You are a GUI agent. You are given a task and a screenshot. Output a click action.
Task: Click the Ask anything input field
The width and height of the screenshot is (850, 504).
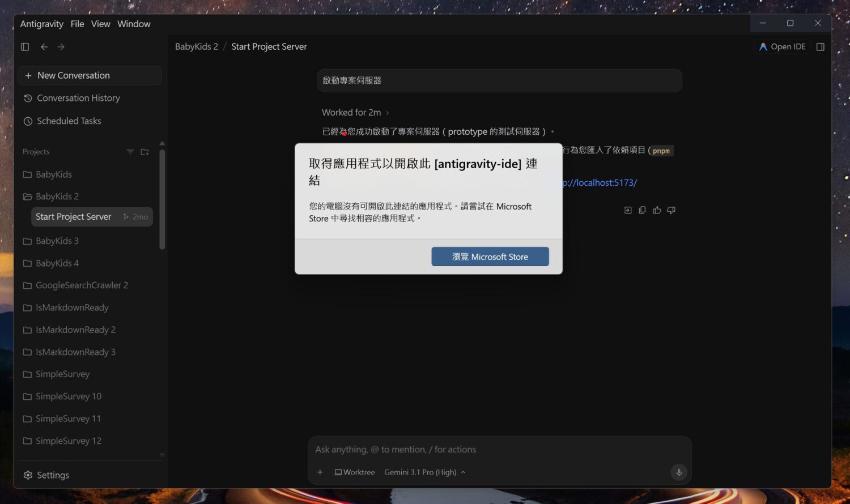point(499,450)
